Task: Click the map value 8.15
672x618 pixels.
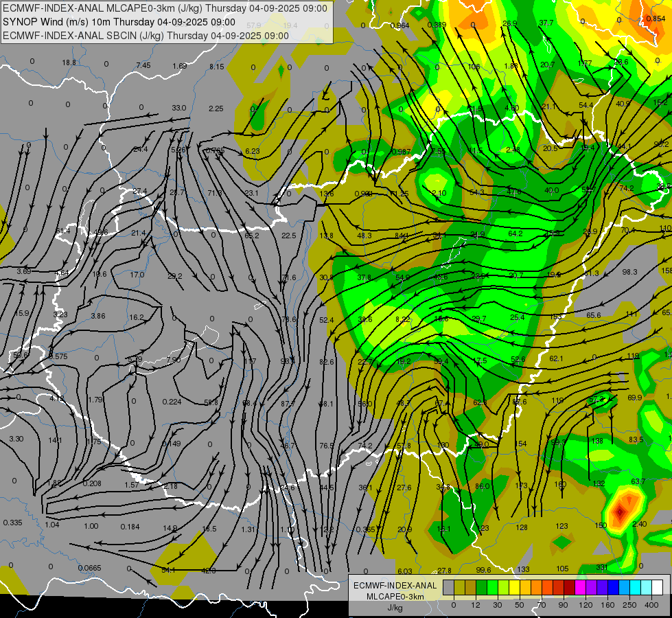Action: coord(217,67)
